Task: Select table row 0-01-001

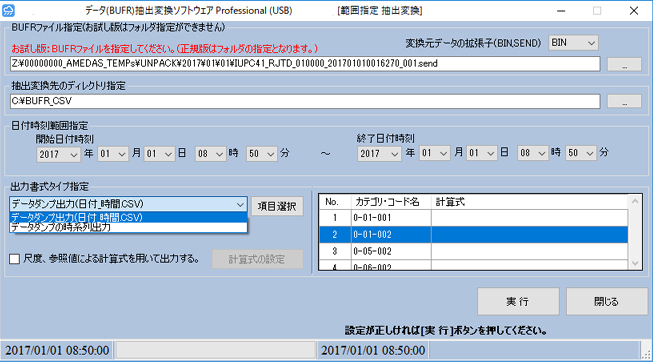Action: tap(474, 218)
